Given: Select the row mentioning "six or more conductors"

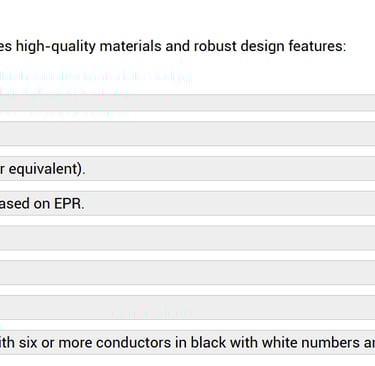Looking at the screenshot, I should [x=187, y=342].
